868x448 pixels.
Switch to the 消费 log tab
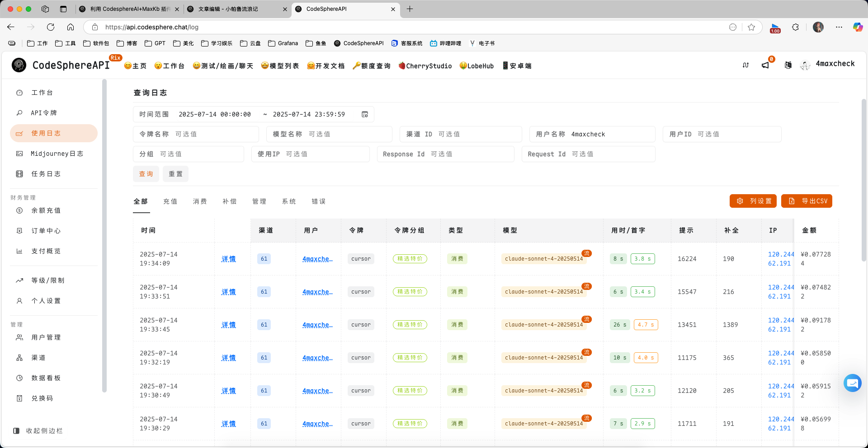[x=200, y=201]
